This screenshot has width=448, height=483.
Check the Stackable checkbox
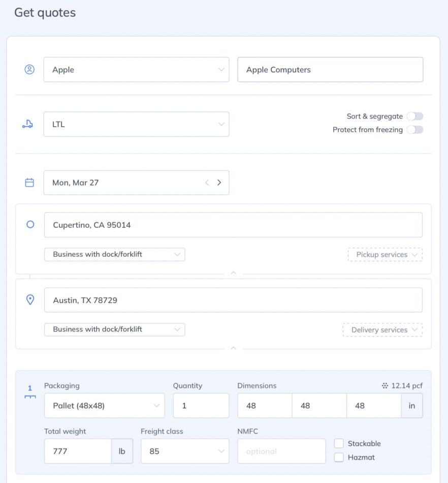(x=339, y=443)
